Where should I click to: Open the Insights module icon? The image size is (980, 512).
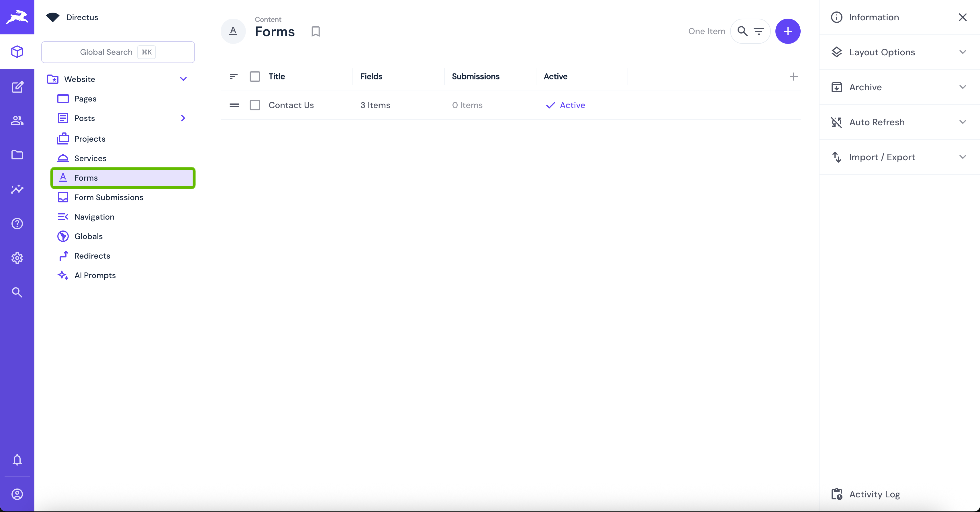[17, 189]
